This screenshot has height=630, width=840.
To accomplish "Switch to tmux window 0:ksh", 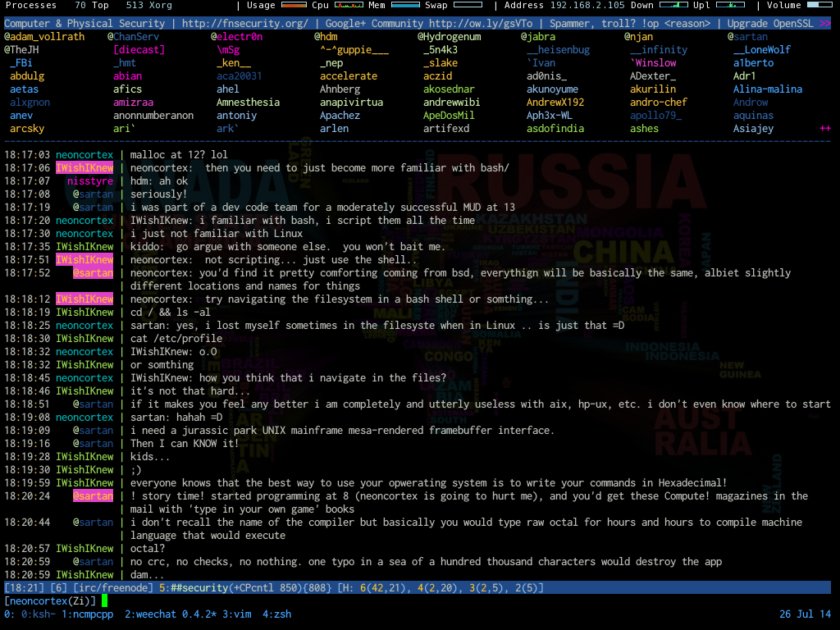I will click(39, 614).
